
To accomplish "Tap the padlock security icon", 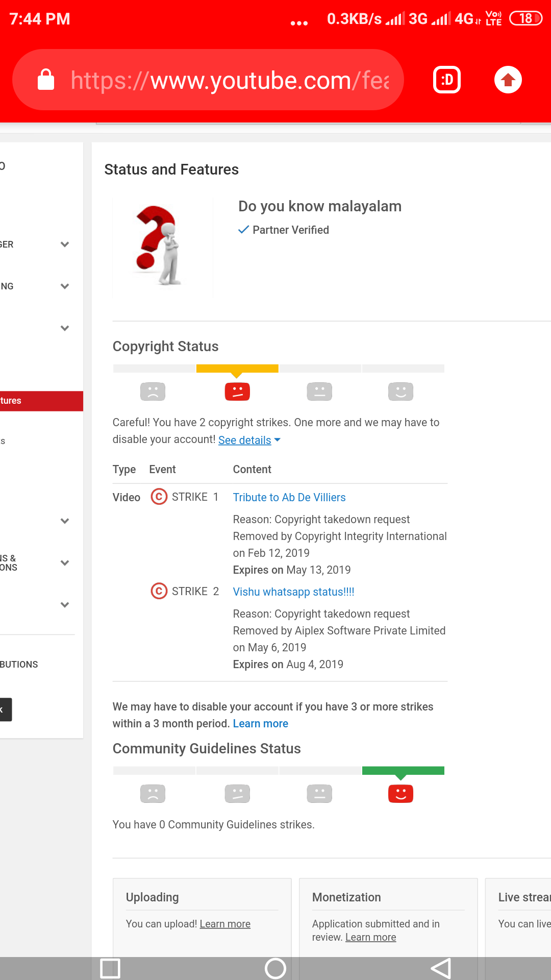I will (46, 80).
